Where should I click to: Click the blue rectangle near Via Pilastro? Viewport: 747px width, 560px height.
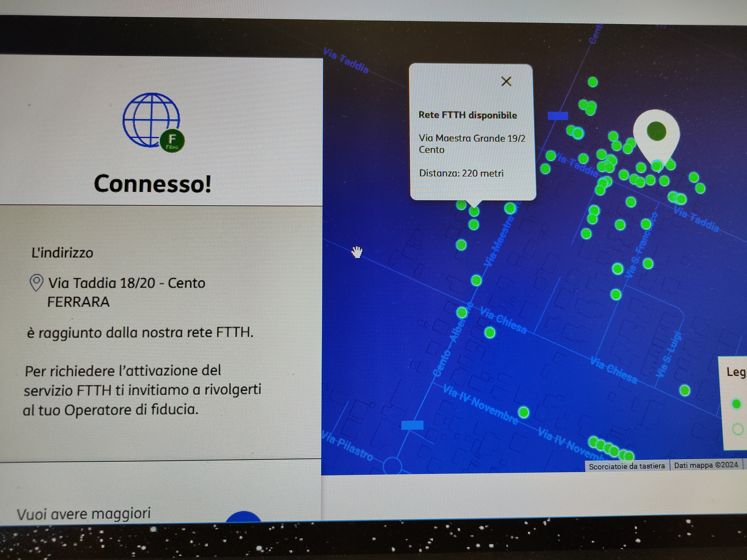(x=412, y=425)
